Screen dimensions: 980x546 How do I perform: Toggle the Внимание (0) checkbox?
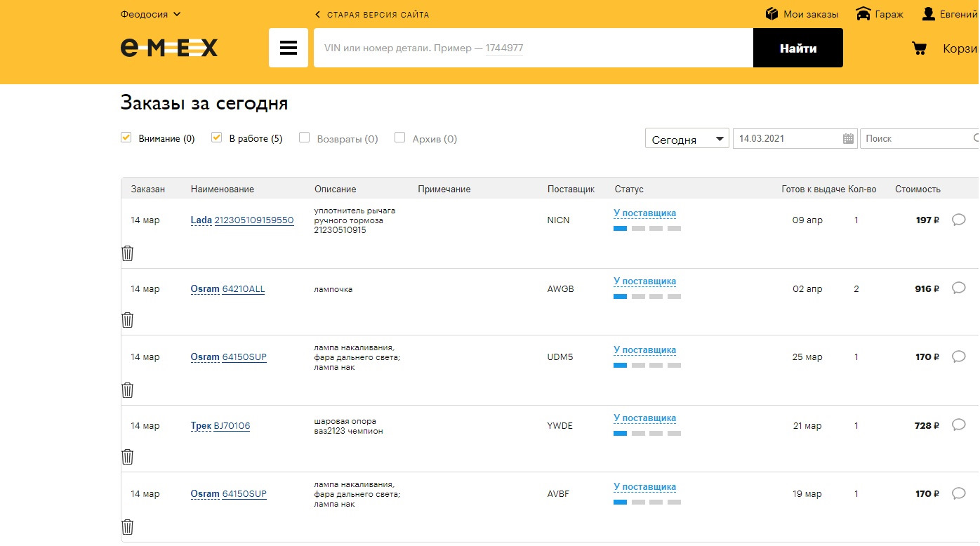click(126, 138)
